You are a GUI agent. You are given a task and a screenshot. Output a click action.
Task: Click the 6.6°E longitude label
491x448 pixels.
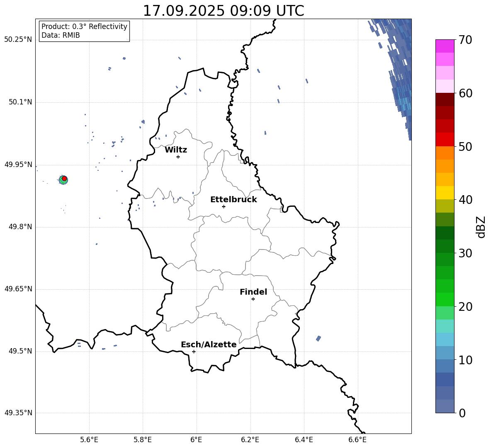pos(357,440)
